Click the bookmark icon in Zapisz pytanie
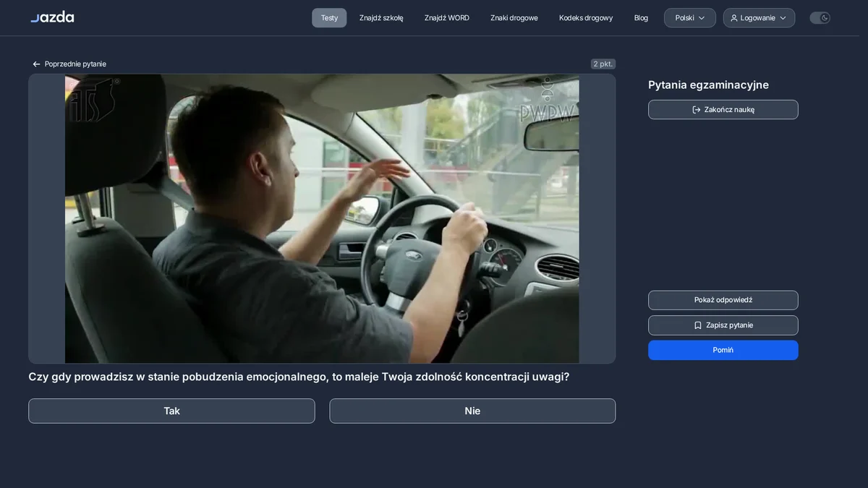This screenshot has width=868, height=488. (698, 325)
